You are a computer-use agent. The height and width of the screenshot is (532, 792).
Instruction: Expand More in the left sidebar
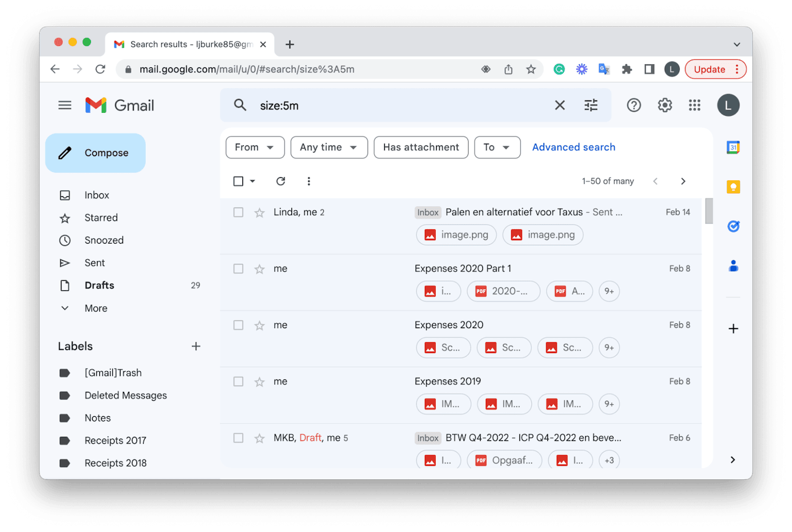click(x=95, y=308)
